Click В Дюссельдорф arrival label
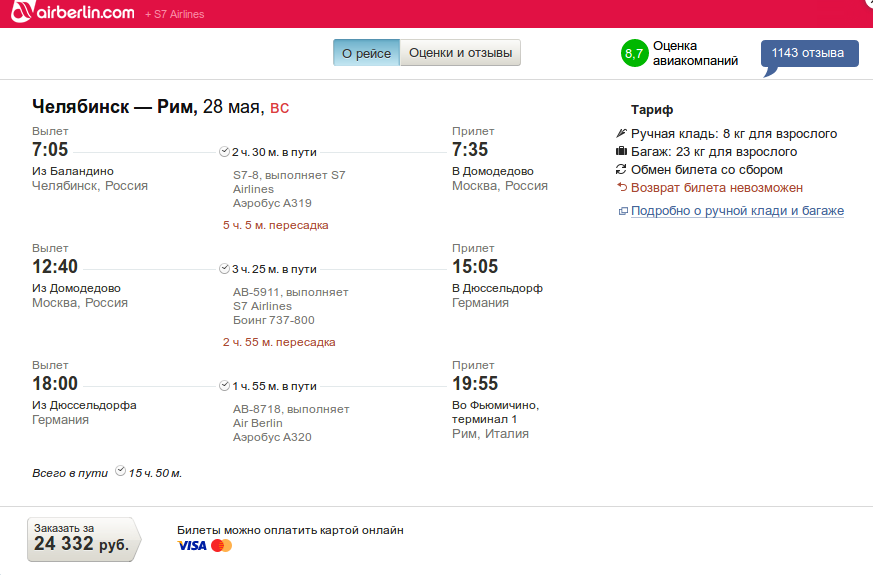This screenshot has width=873, height=575. click(497, 288)
